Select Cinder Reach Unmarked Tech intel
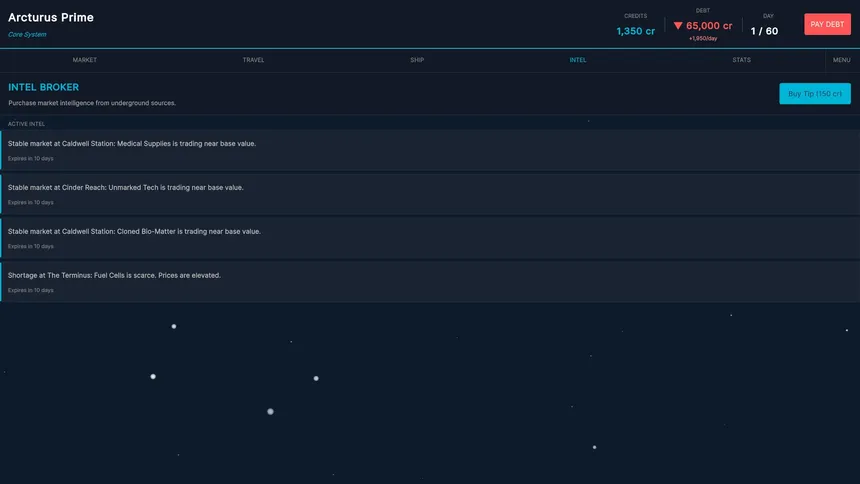860x484 pixels. click(430, 194)
